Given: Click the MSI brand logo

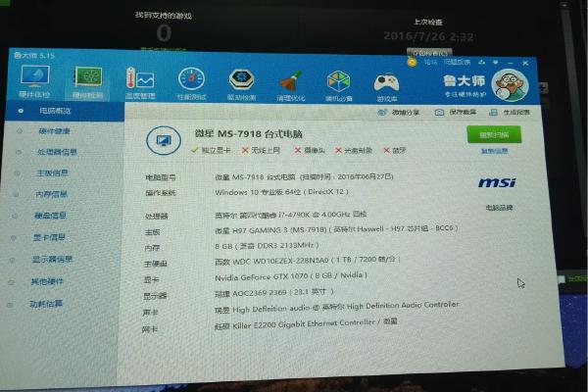Looking at the screenshot, I should coord(497,182).
